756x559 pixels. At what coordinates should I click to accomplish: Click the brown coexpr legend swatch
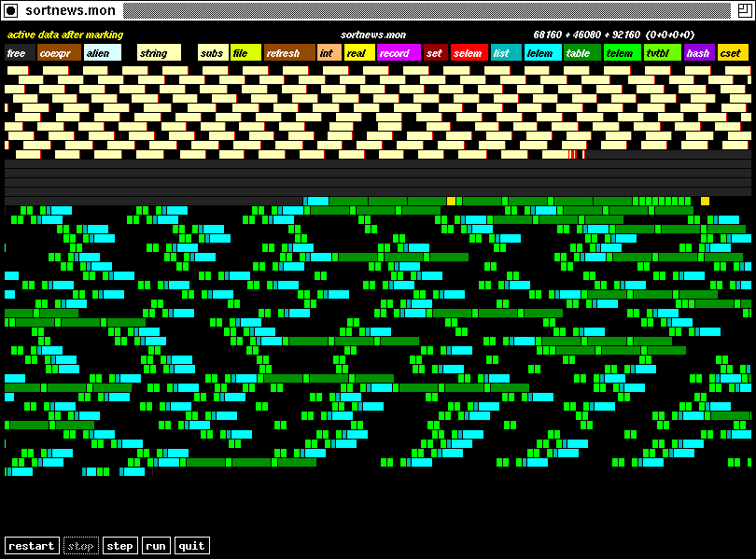point(59,53)
